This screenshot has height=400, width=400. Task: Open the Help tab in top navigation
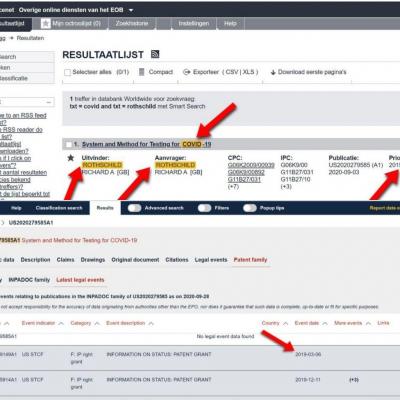(x=230, y=24)
